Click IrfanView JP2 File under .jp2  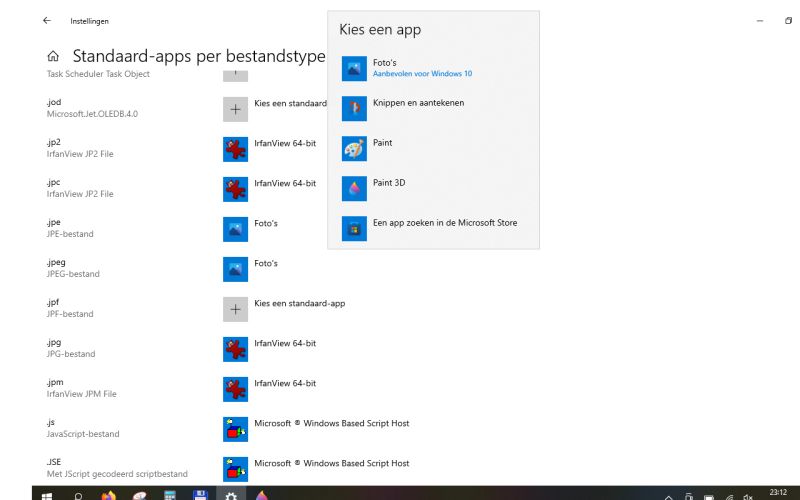80,154
